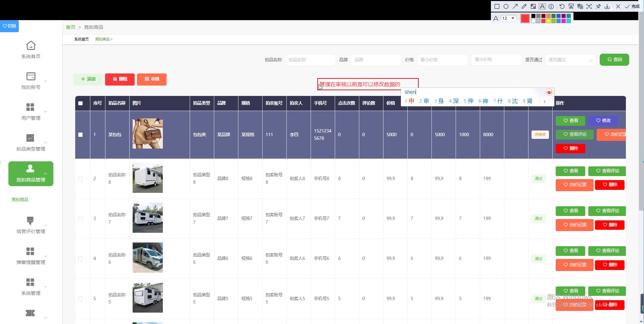Select the rectangle annotation tool
This screenshot has width=644, height=324.
tap(497, 6)
